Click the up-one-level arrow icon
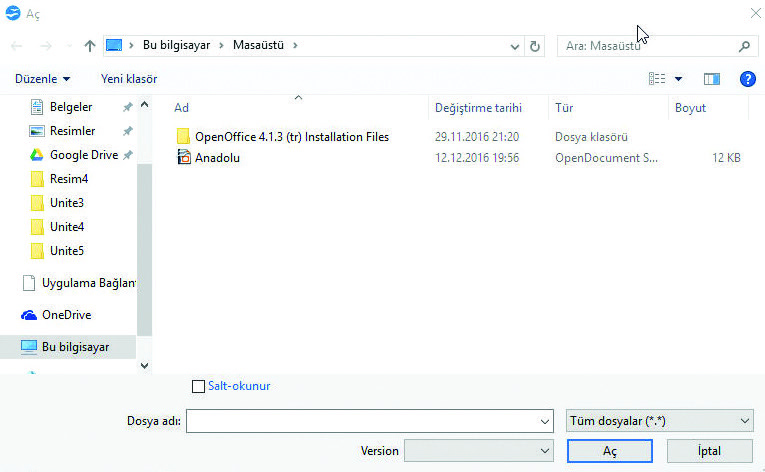 pos(90,46)
